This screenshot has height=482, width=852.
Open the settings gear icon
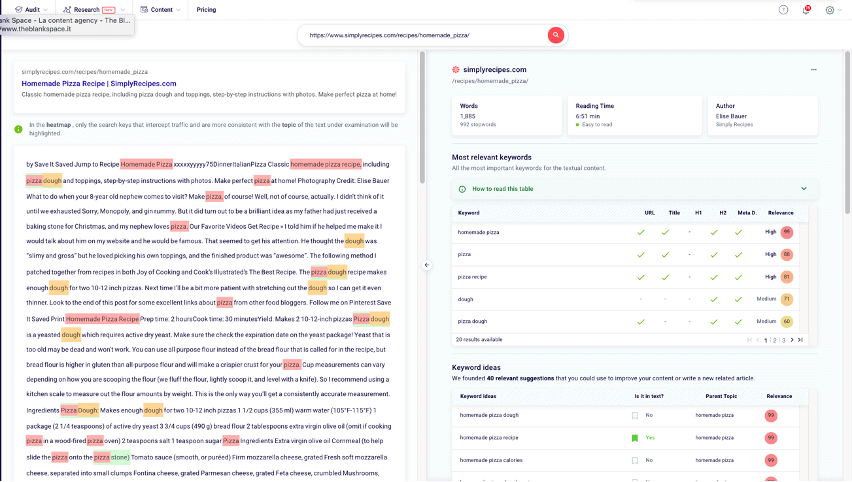pos(830,10)
